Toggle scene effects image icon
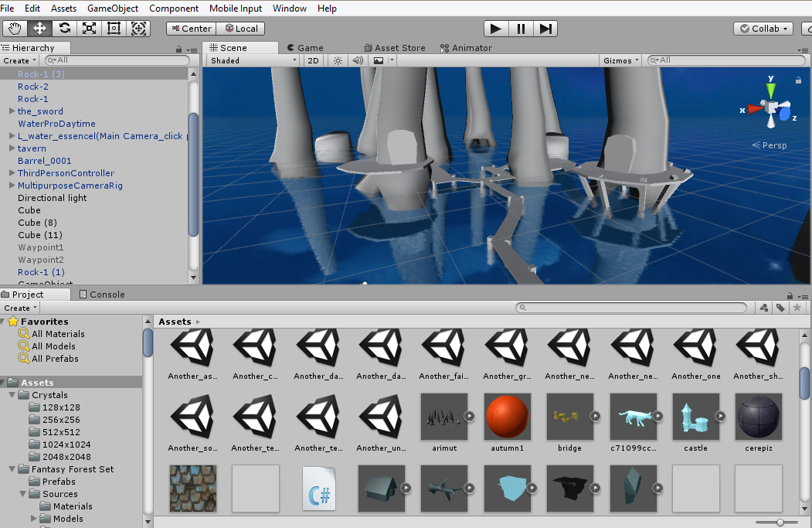812x528 pixels. click(x=379, y=60)
